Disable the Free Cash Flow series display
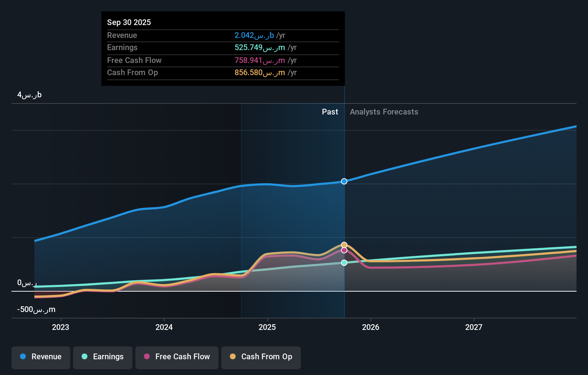This screenshot has height=375, width=588. [x=177, y=357]
